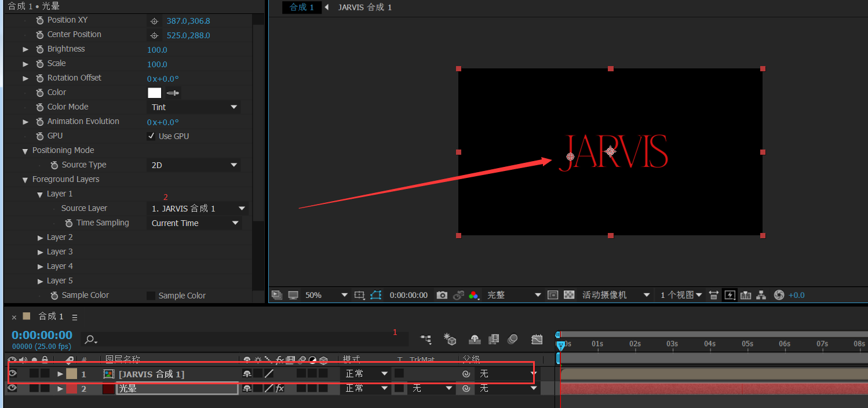Click the reset exposure aperture icon
The width and height of the screenshot is (868, 408).
tap(779, 295)
